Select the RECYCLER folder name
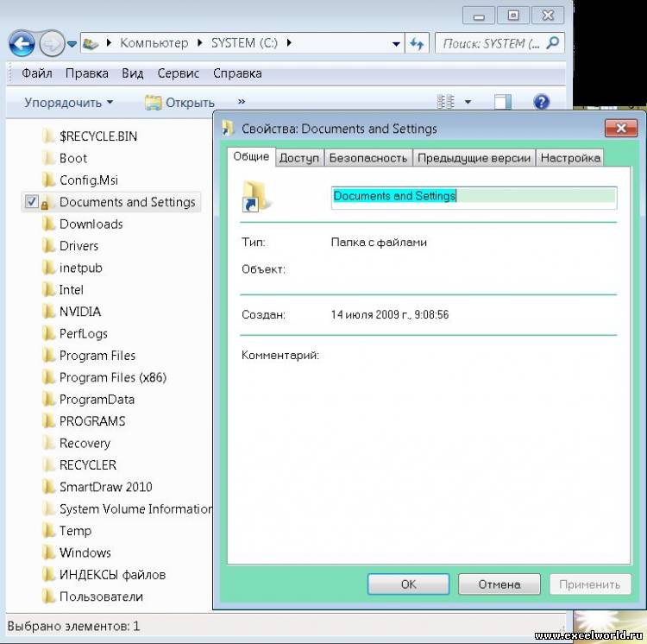 point(88,464)
